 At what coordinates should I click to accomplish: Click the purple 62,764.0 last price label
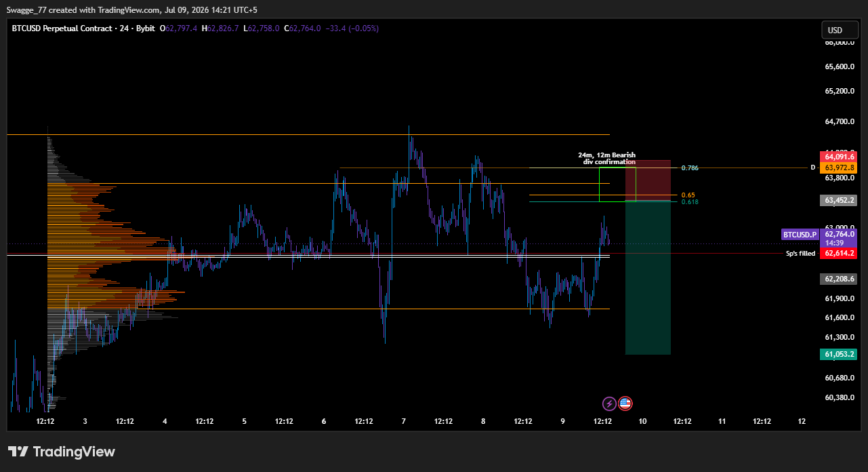point(838,234)
